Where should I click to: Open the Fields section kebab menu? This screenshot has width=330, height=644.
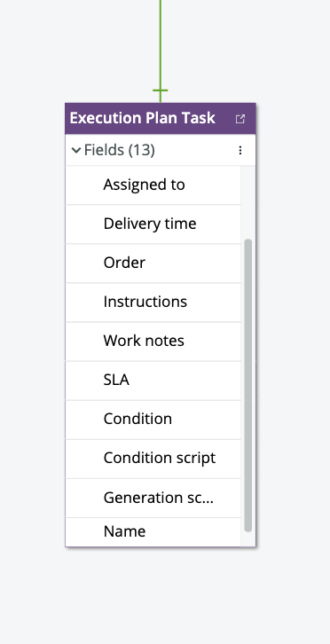[x=240, y=150]
